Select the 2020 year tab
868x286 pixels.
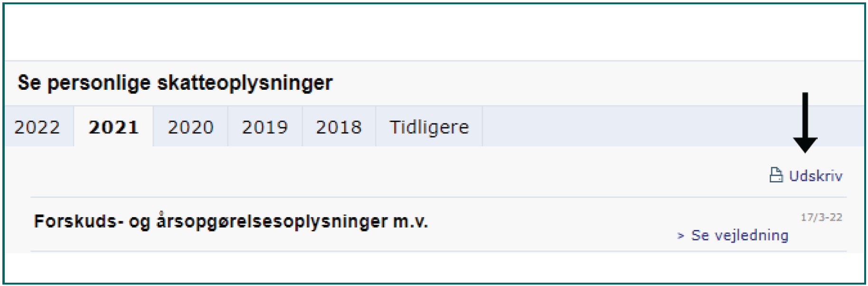pyautogui.click(x=190, y=127)
